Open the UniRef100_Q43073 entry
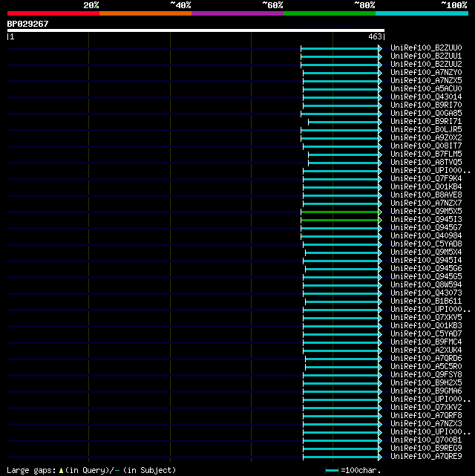This screenshot has width=475, height=476. coord(426,293)
